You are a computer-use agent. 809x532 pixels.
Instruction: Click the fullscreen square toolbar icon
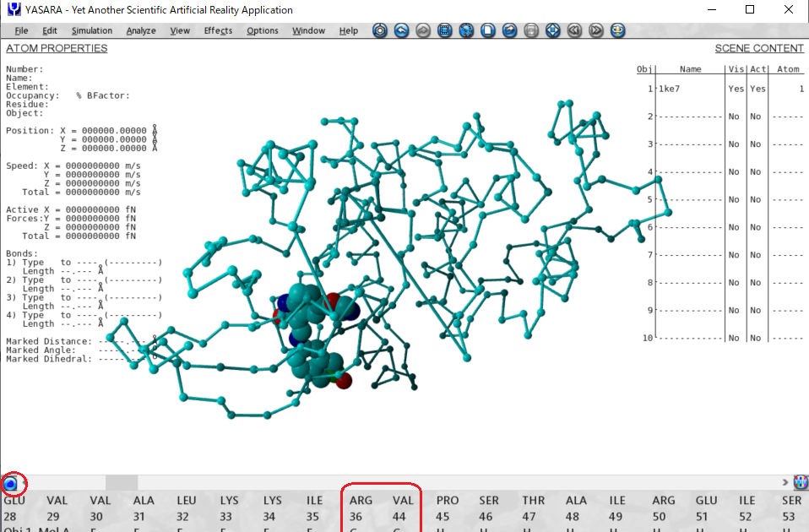click(x=444, y=30)
